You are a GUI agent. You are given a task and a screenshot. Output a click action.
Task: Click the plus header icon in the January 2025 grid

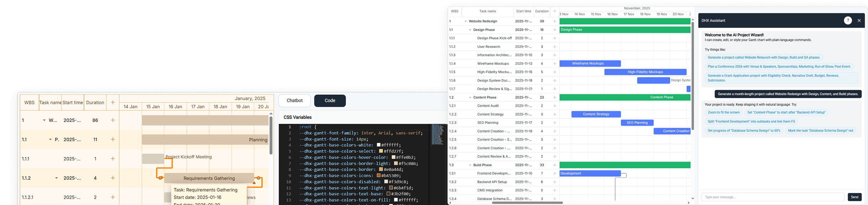click(113, 102)
